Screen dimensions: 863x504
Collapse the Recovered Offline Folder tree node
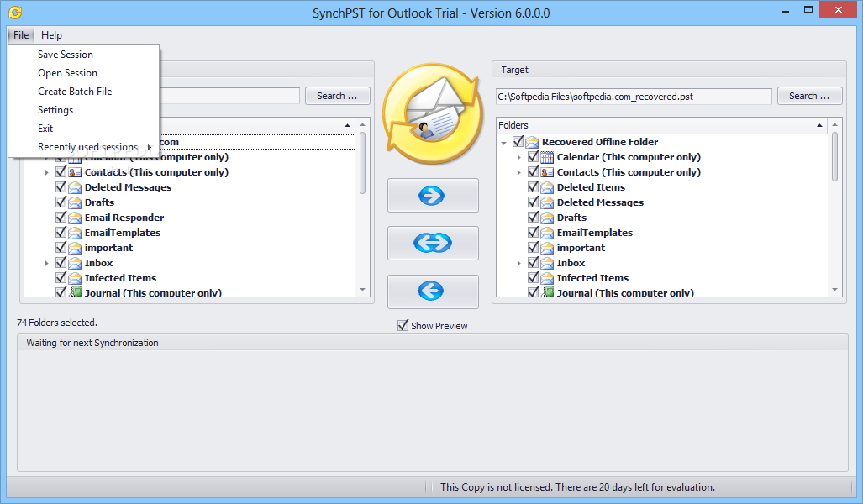pyautogui.click(x=503, y=143)
